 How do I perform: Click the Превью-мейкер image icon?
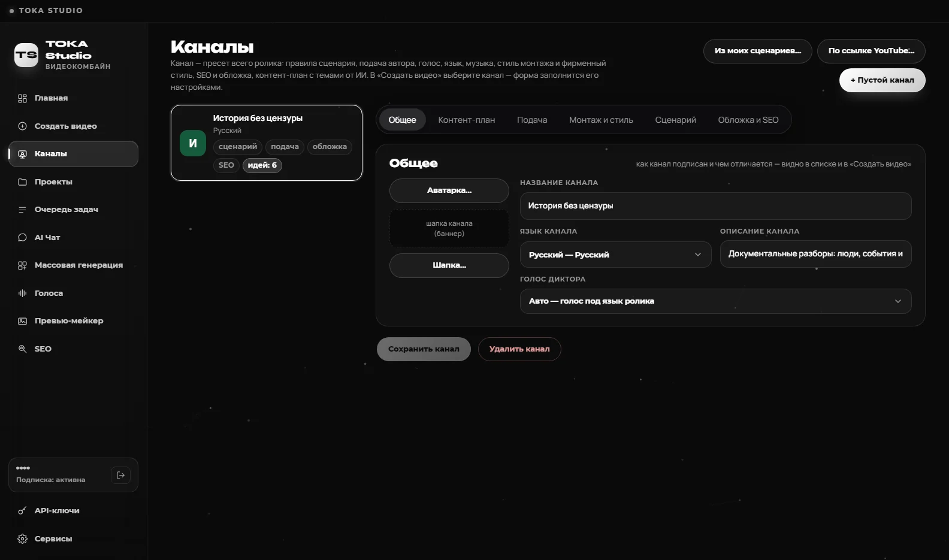coord(22,321)
